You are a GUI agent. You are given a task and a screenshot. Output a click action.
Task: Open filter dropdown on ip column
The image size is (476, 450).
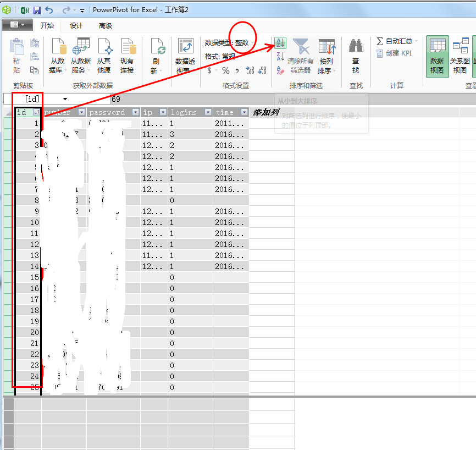click(x=163, y=112)
